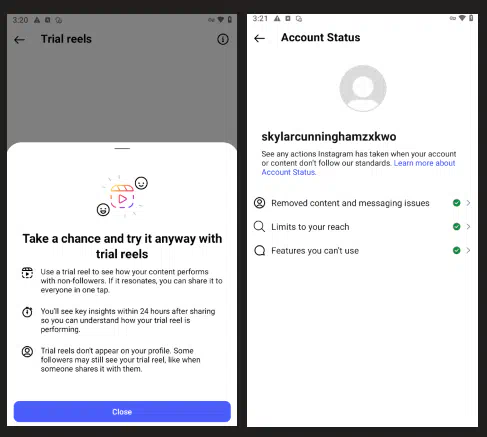The image size is (487, 437).
Task: Tap the magnifier icon beside Limits to your reach
Action: 259,227
